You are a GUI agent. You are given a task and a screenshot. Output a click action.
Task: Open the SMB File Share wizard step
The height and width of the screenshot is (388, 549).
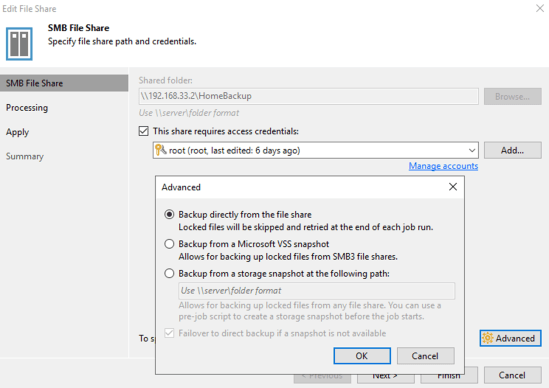pyautogui.click(x=64, y=83)
